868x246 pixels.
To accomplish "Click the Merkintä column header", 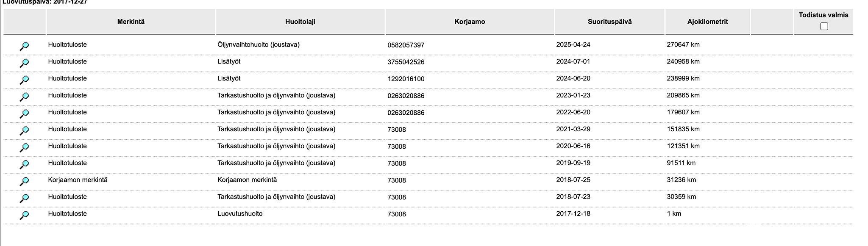I will pos(131,22).
